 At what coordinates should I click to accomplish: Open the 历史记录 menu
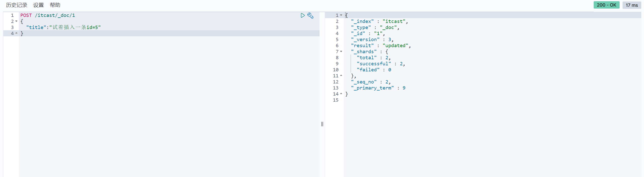coord(17,5)
